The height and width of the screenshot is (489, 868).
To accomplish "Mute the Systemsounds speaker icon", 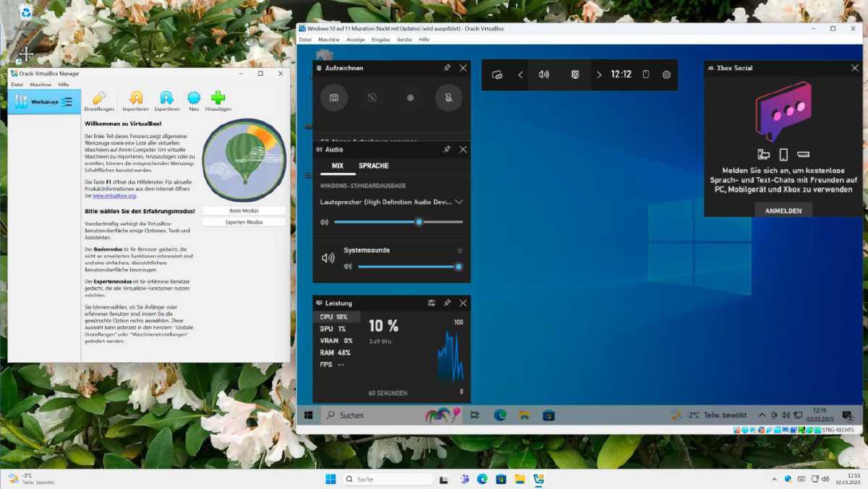I will [348, 266].
